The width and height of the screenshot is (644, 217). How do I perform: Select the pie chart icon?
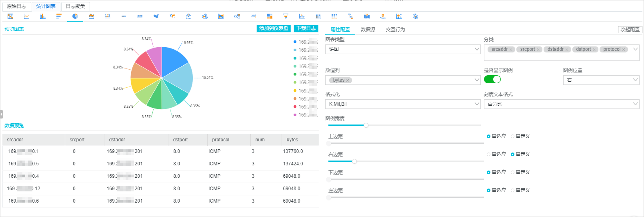tap(75, 16)
